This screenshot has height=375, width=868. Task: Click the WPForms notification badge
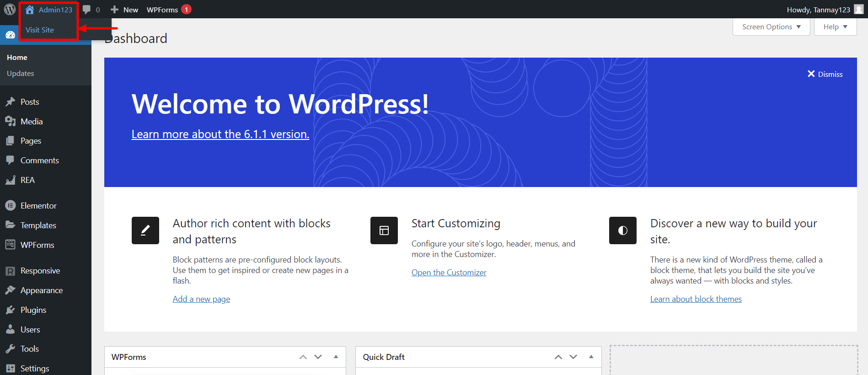[186, 9]
